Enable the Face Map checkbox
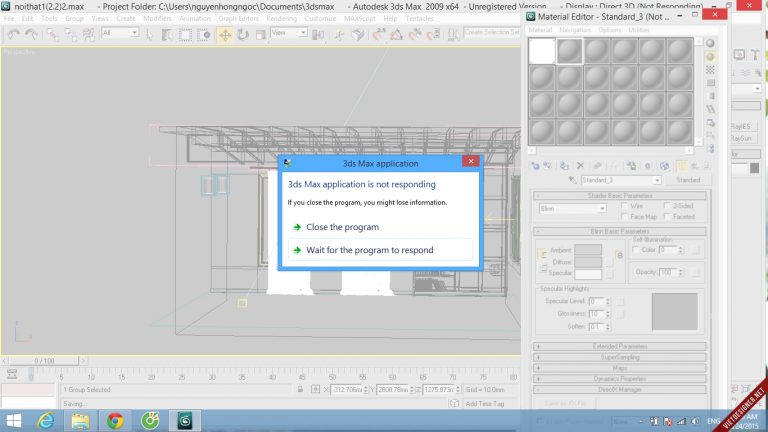Image resolution: width=768 pixels, height=432 pixels. pyautogui.click(x=624, y=216)
